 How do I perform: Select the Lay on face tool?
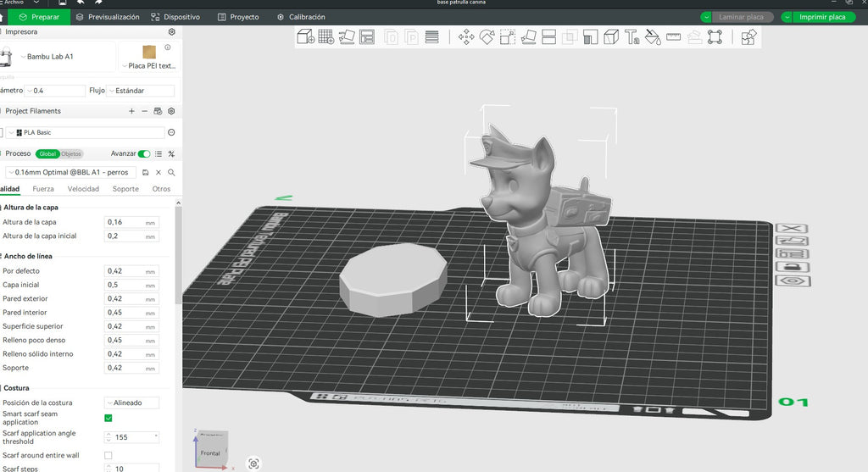point(529,37)
